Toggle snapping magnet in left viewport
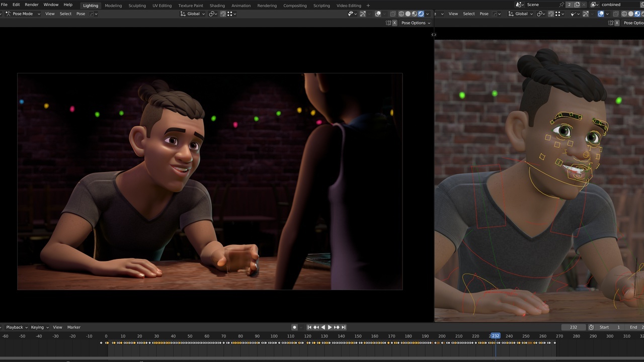Viewport: 644px width, 362px height. pyautogui.click(x=223, y=14)
